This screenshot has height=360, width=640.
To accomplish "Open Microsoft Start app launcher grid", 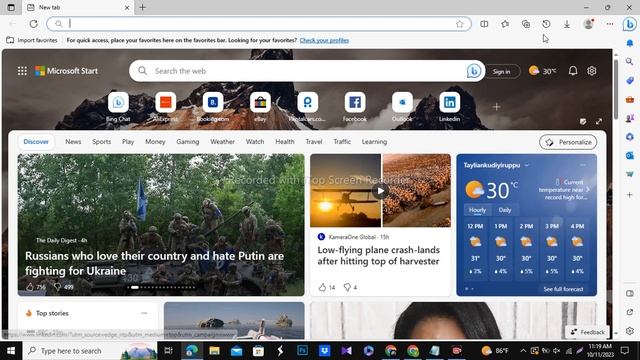I will pos(22,71).
